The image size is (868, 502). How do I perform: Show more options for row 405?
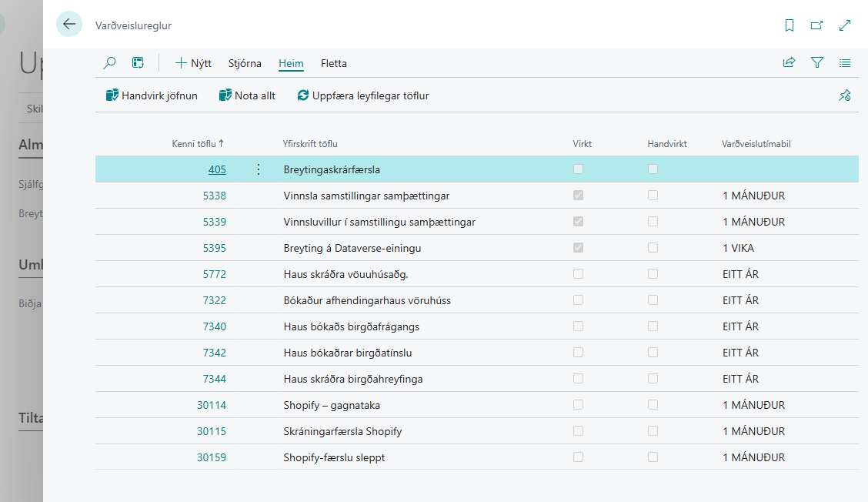[x=258, y=169]
